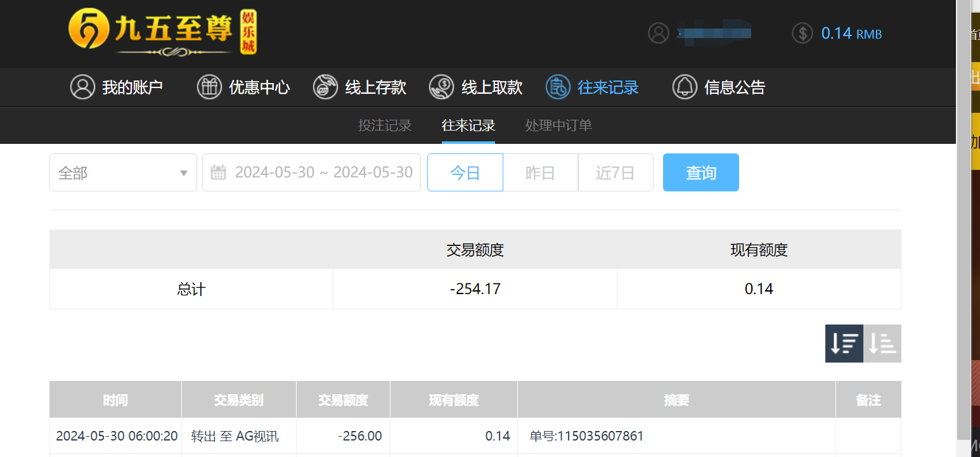Screen dimensions: 980x457
Task: Click the 线上存款 deposit icon
Action: 325,87
